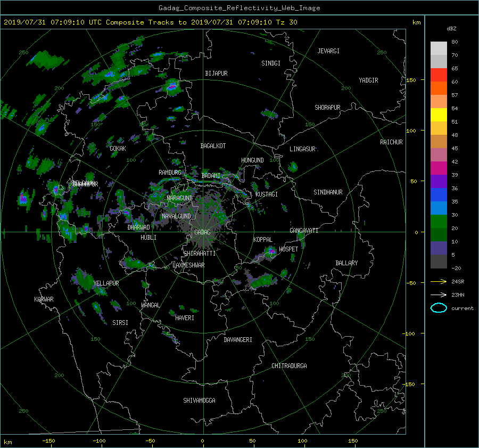The height and width of the screenshot is (448, 479).
Task: Click the storm cell near HOSPET
Action: pyautogui.click(x=271, y=251)
